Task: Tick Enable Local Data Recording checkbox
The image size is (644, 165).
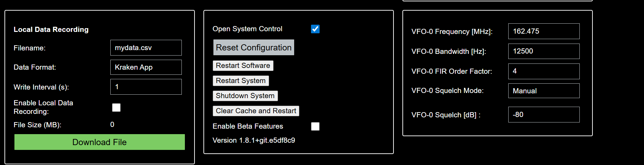Action: [116, 108]
